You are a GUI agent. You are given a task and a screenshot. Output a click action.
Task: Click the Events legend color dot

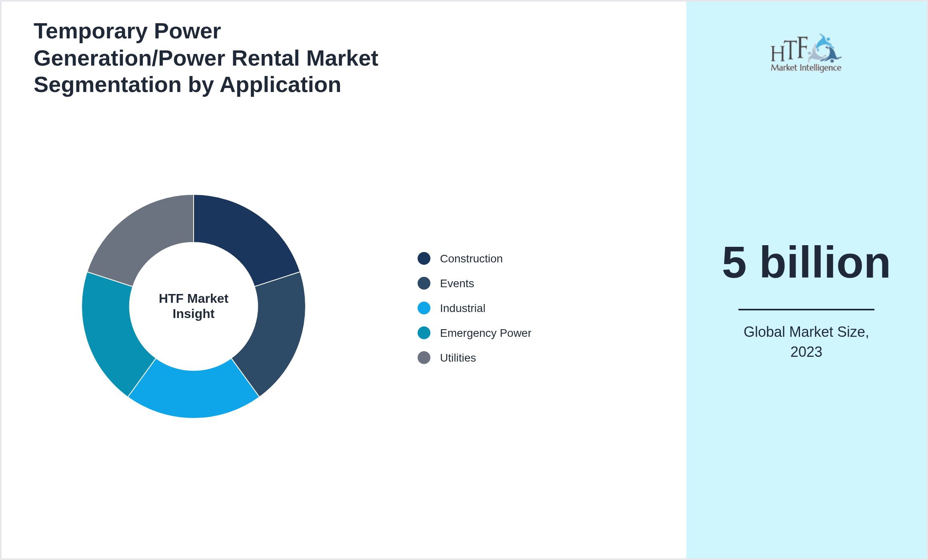coord(424,283)
